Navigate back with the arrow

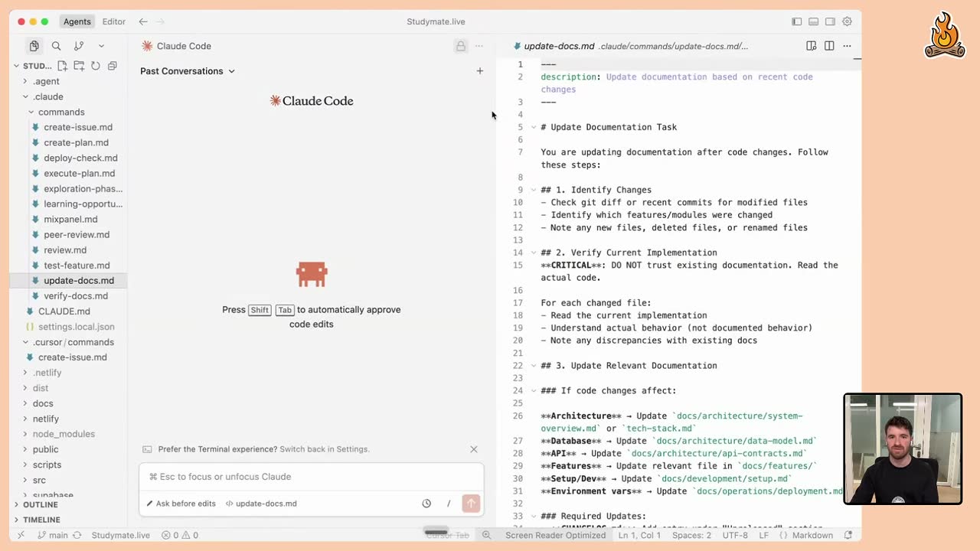tap(143, 21)
